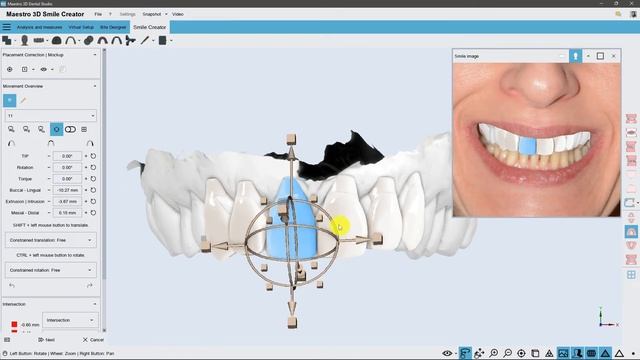
Task: Redo the movement in panel
Action: pos(89,286)
